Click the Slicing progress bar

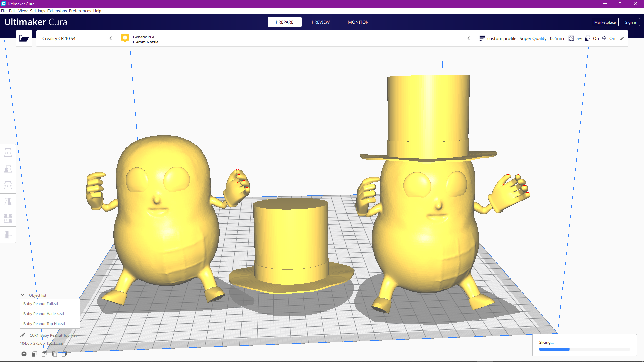click(x=584, y=349)
